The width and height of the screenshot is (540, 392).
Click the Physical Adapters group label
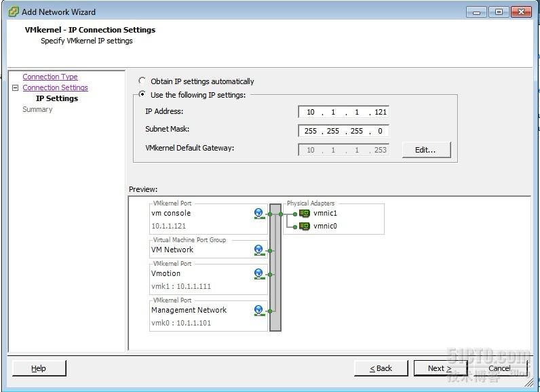[x=311, y=203]
